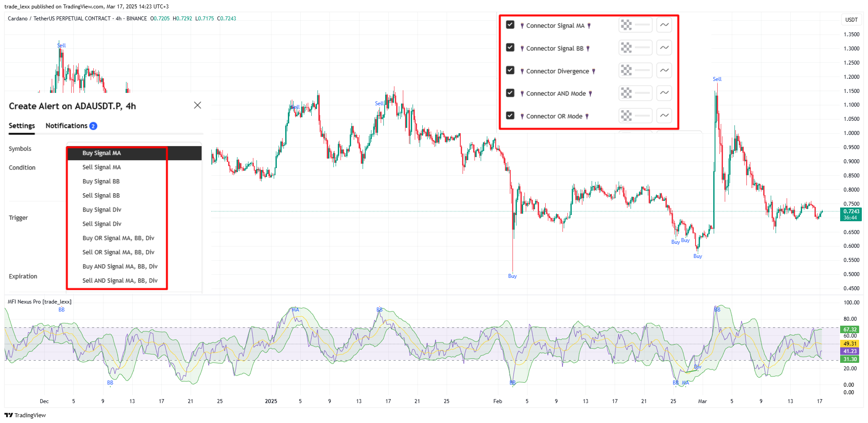Switch to the Settings tab
The image size is (868, 423).
coord(22,126)
